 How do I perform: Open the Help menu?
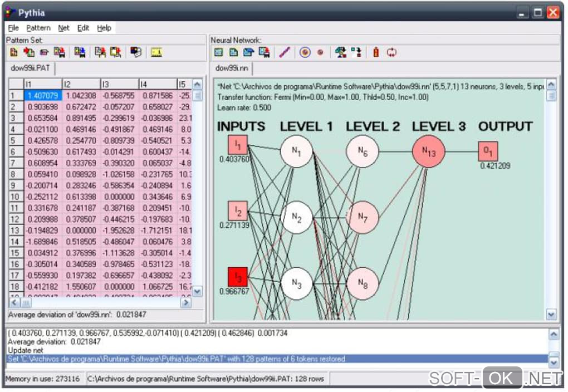pyautogui.click(x=104, y=28)
